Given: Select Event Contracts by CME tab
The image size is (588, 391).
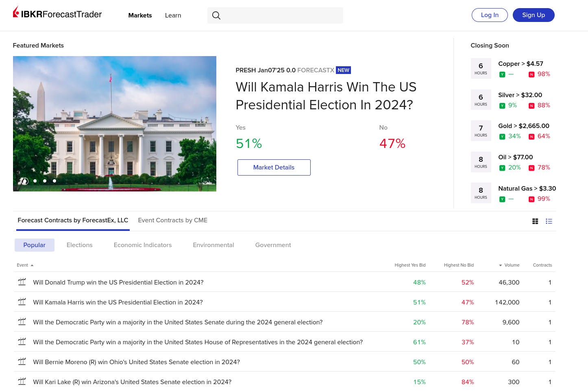Looking at the screenshot, I should pyautogui.click(x=172, y=220).
